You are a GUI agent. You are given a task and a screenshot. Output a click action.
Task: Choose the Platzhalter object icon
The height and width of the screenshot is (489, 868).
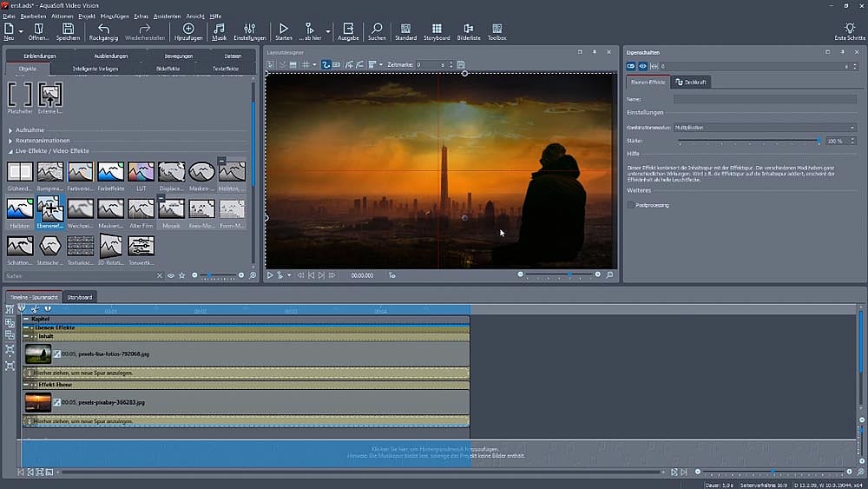point(20,96)
